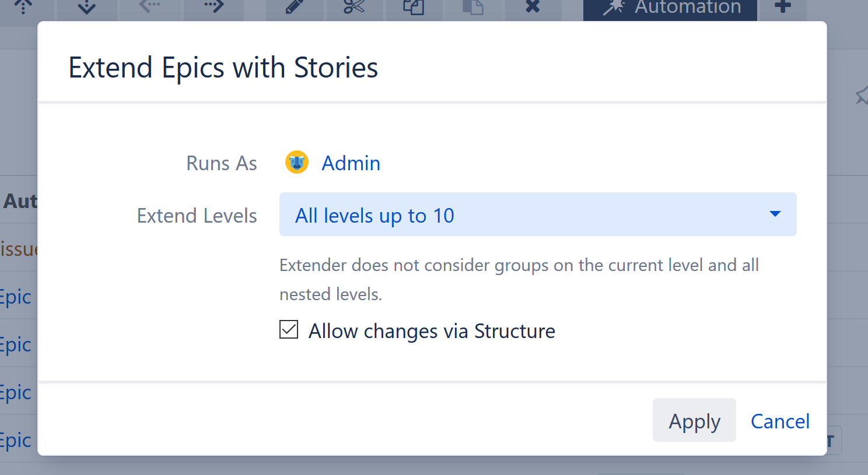Click the paste icon in toolbar

point(473,7)
